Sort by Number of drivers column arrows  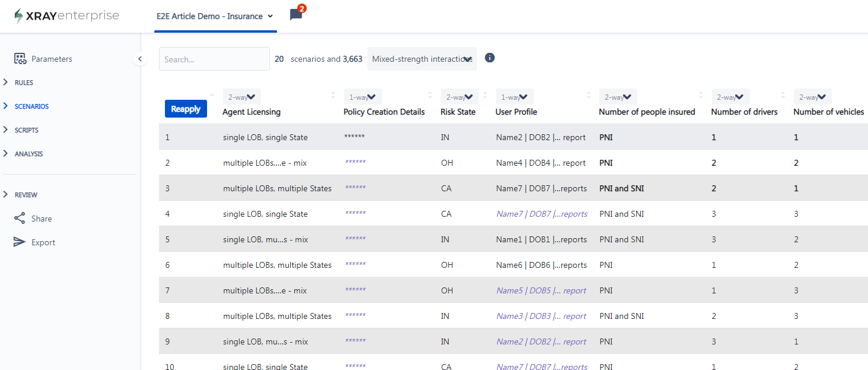783,96
